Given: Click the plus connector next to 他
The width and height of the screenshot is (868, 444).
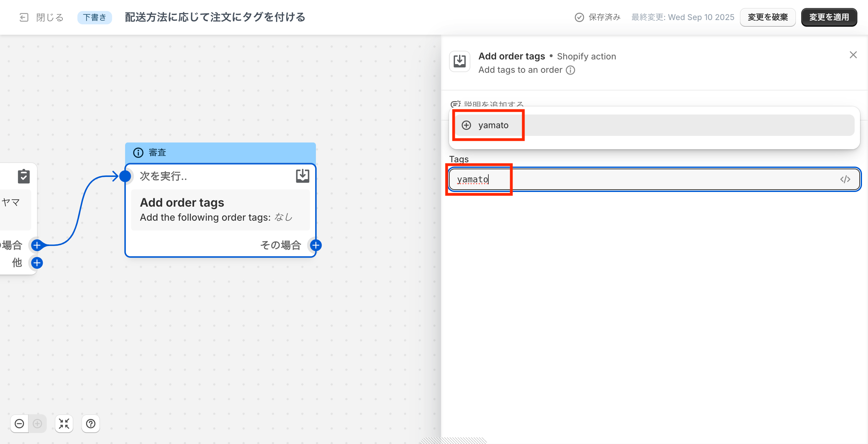Looking at the screenshot, I should click(x=37, y=263).
